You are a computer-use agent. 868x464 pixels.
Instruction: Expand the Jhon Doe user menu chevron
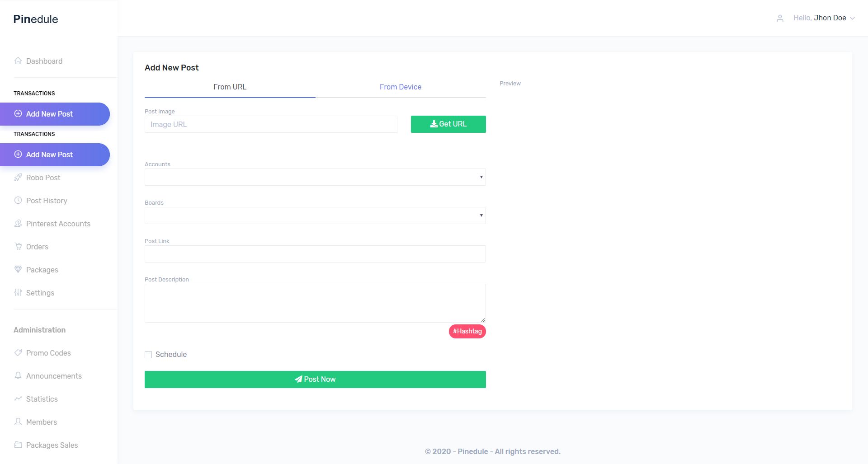pos(852,18)
